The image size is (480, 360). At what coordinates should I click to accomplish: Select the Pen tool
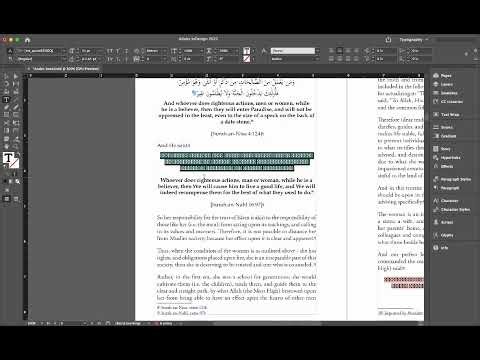(x=6, y=107)
